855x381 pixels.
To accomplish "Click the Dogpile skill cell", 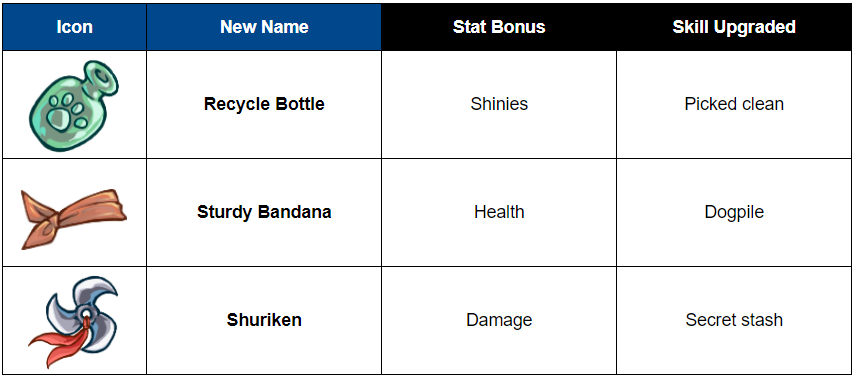I will pos(734,212).
